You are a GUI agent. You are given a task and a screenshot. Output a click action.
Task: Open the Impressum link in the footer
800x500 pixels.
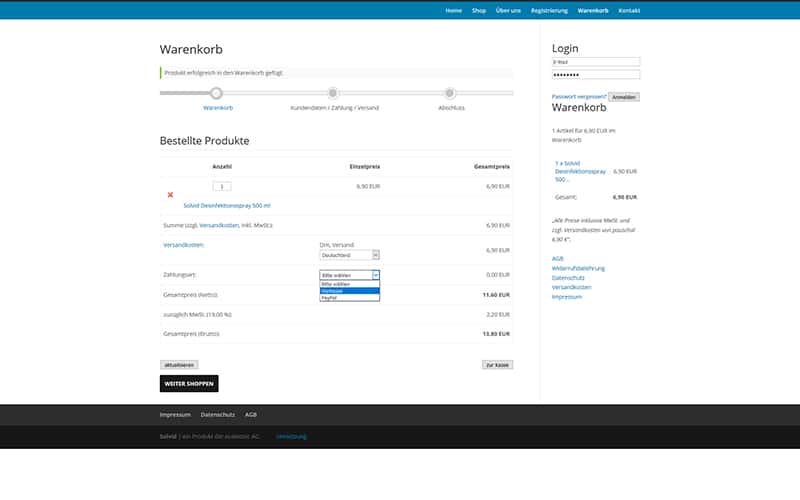pos(175,415)
